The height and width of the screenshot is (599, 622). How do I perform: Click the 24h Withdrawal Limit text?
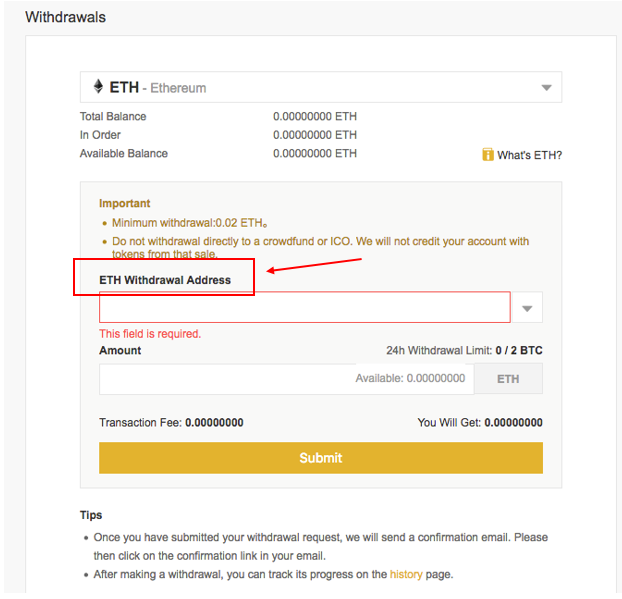click(x=464, y=351)
